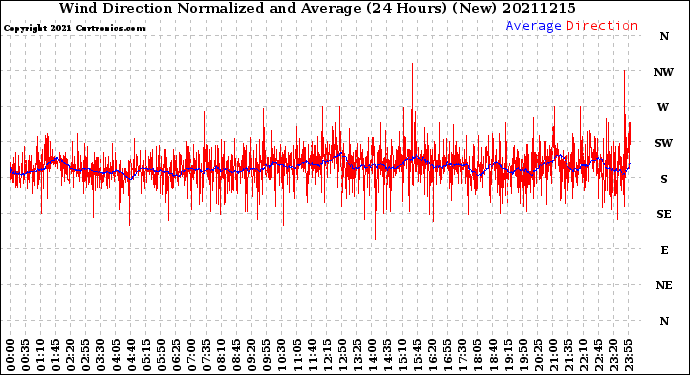Click the 'SW' axis label

[x=664, y=143]
